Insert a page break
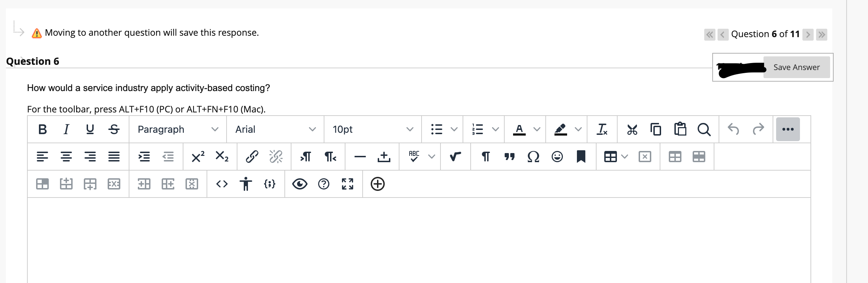The height and width of the screenshot is (283, 868). pyautogui.click(x=384, y=157)
